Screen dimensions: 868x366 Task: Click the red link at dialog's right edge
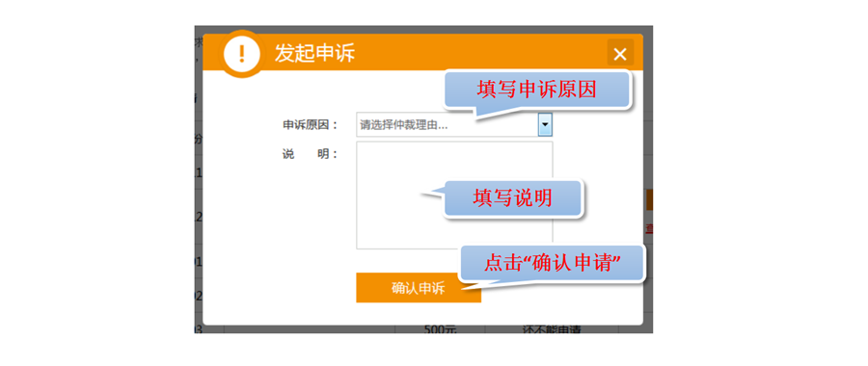pyautogui.click(x=649, y=229)
